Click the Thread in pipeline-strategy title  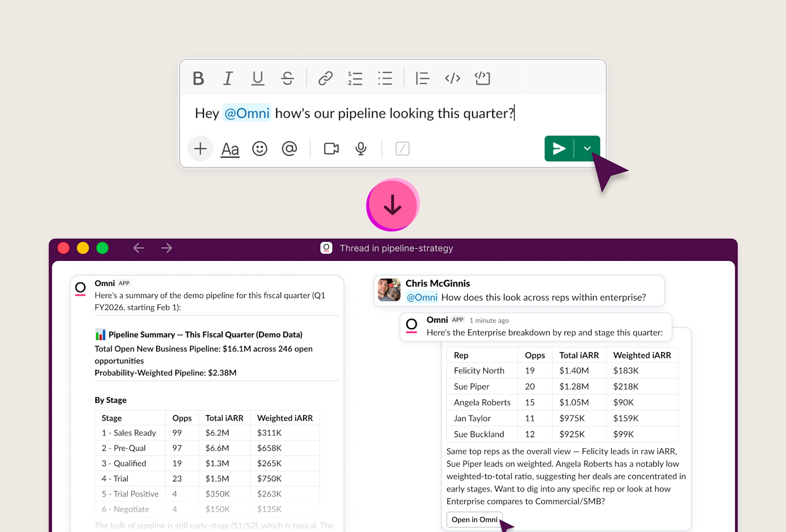(396, 249)
